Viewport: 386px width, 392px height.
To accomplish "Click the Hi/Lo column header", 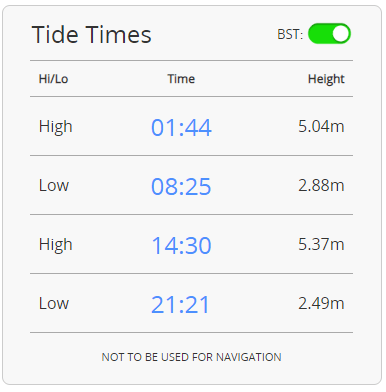I will [x=53, y=79].
